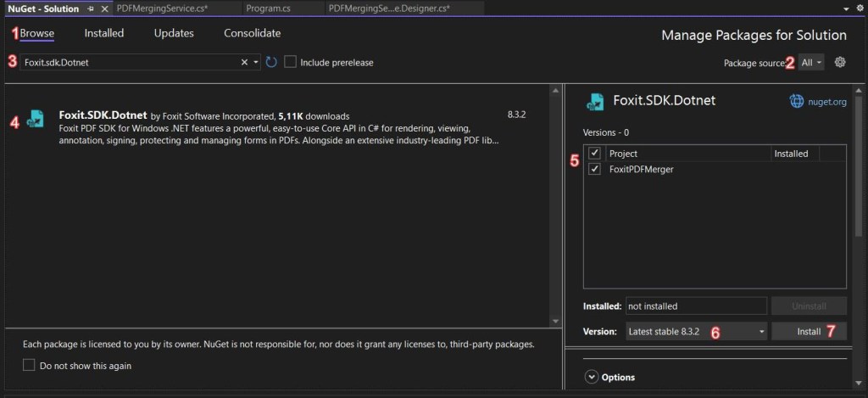
Task: Pin the NuGet - Solution tab
Action: coord(91,8)
